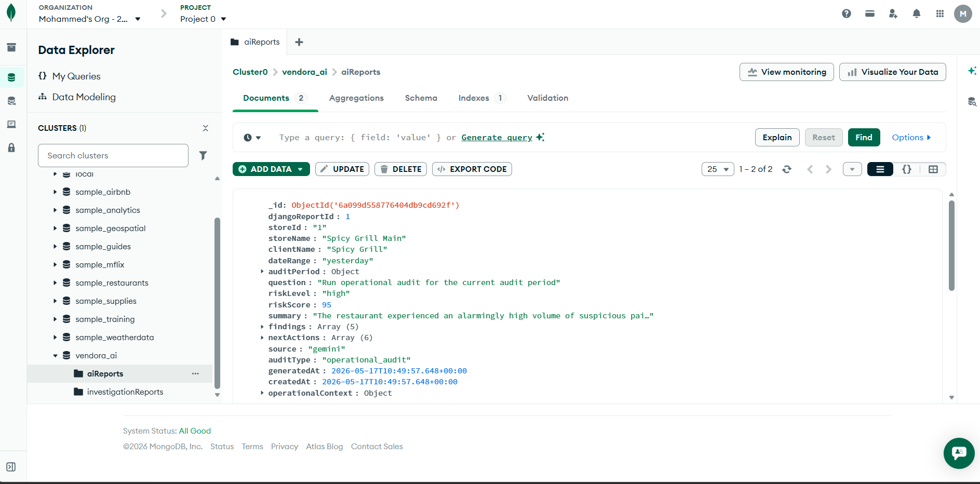
Task: Open the billing card icon in header
Action: pos(870,14)
